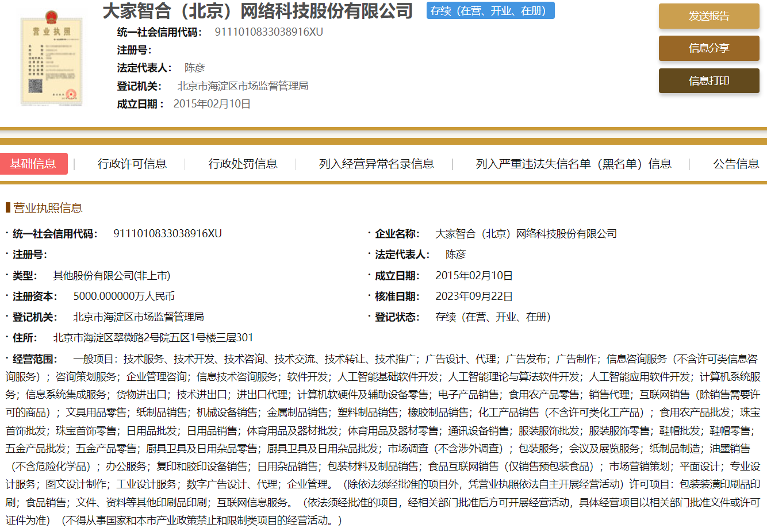Viewport: 767px width, 532px height.
Task: Select the 登记机关 value under 营业执照信息
Action: (x=139, y=317)
